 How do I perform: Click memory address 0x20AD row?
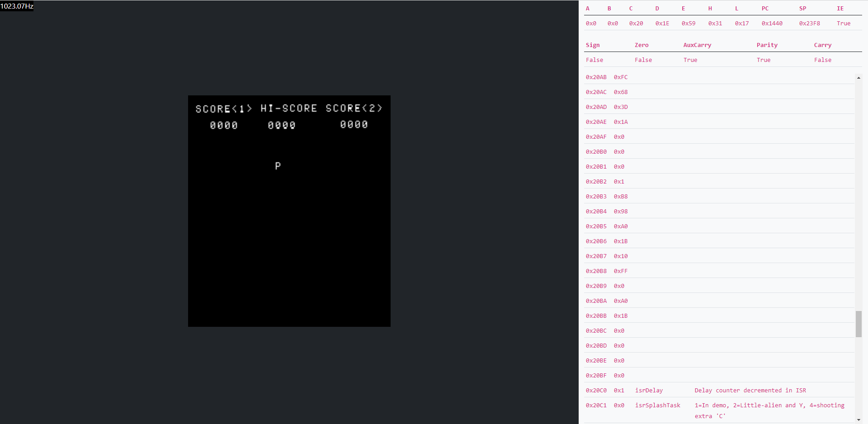pos(719,107)
